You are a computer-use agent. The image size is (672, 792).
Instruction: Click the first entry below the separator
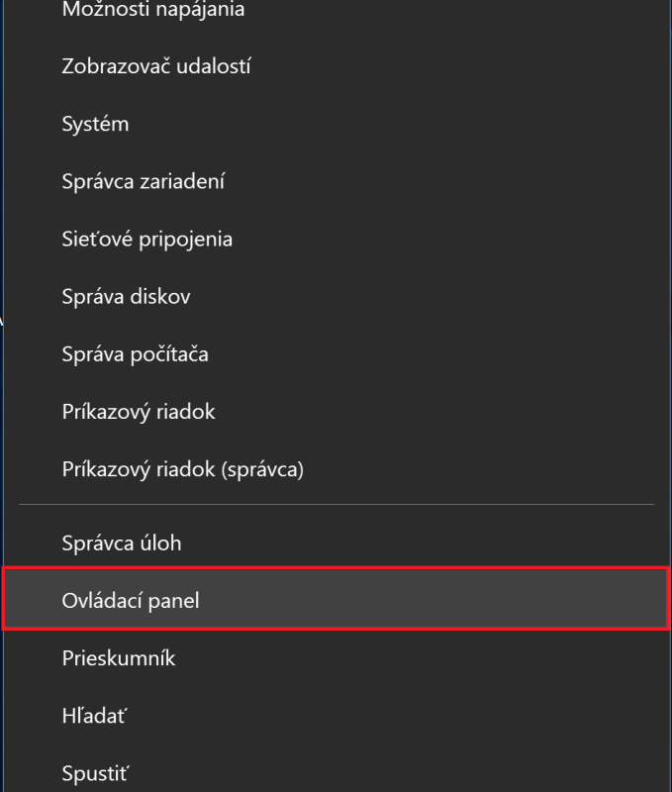pos(121,544)
